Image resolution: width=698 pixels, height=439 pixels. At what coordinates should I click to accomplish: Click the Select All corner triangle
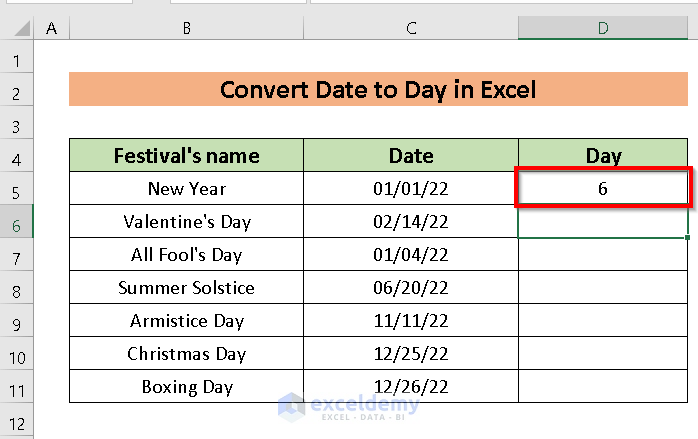point(18,29)
